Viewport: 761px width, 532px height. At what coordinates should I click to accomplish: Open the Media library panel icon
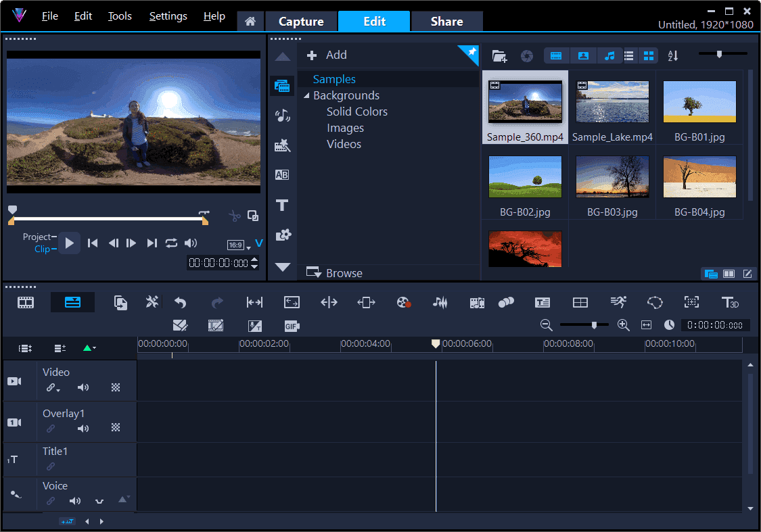pyautogui.click(x=282, y=87)
